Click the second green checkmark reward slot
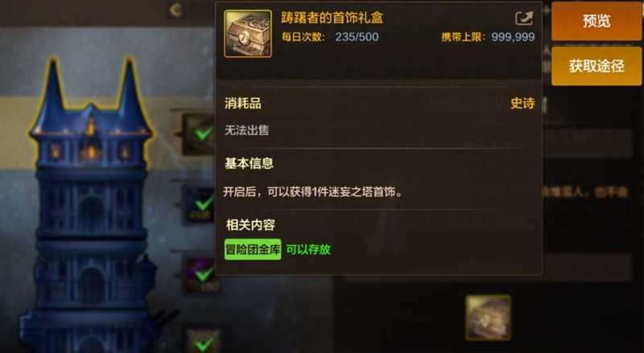 click(x=200, y=204)
